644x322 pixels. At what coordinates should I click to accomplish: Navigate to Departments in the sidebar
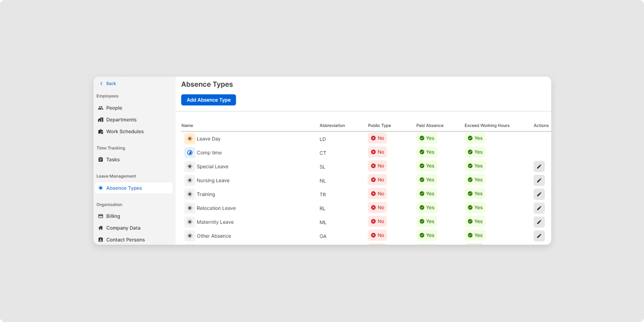(121, 120)
